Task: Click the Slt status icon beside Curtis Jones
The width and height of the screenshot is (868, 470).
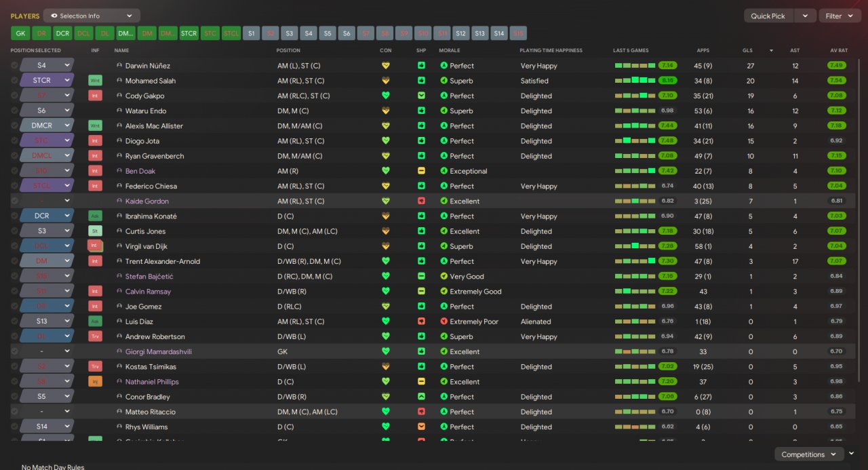Action: 95,231
